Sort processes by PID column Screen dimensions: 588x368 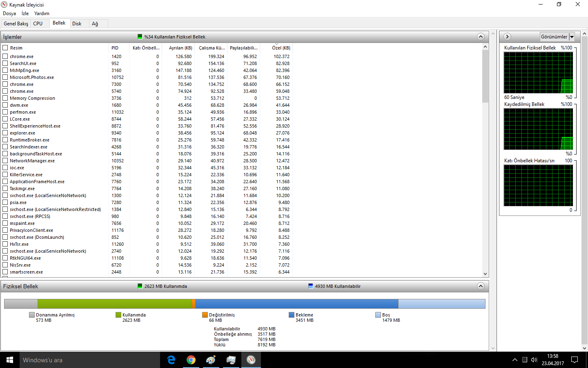[x=119, y=48]
